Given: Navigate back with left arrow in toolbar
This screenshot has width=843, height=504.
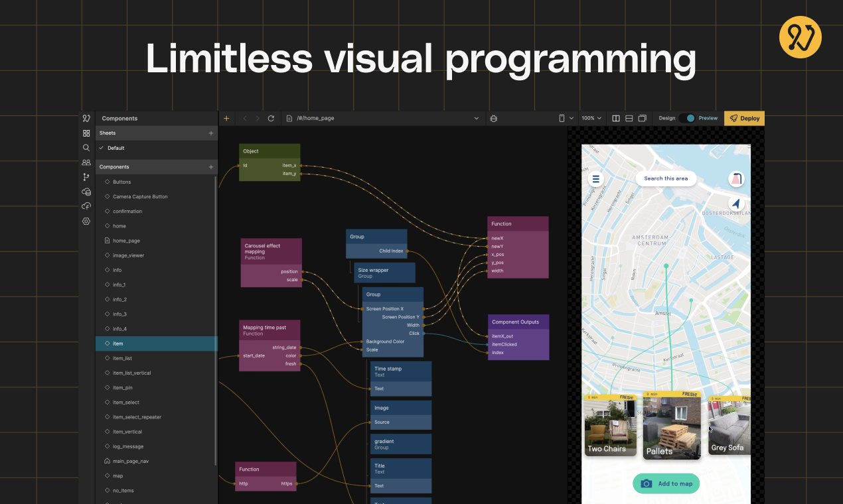Looking at the screenshot, I should pos(245,118).
